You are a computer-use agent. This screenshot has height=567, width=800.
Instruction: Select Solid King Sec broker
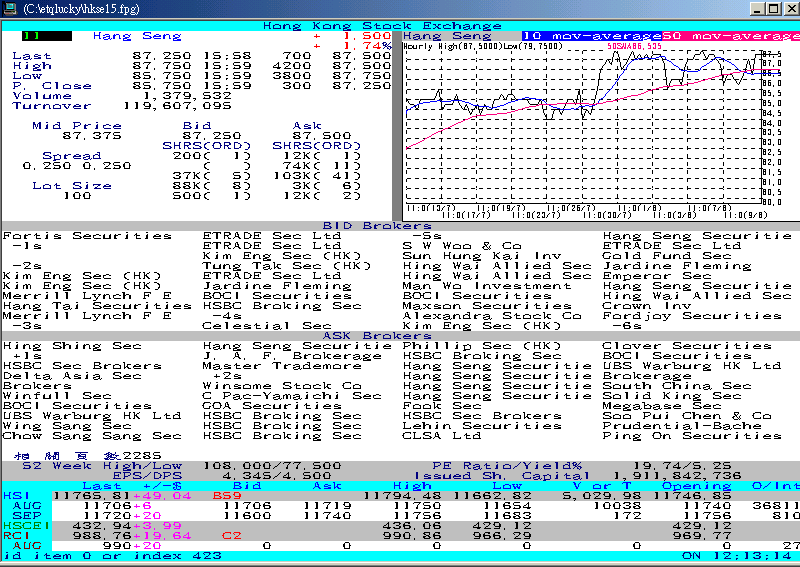(x=672, y=396)
